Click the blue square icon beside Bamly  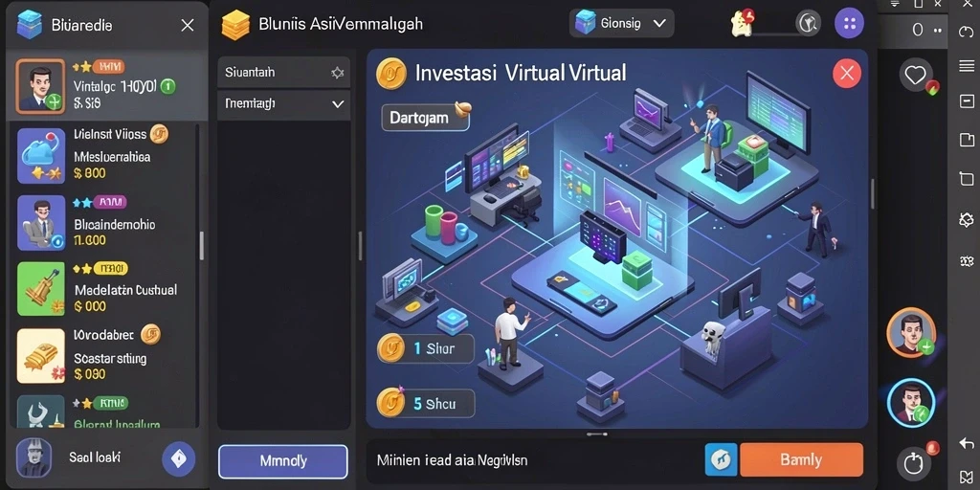721,460
